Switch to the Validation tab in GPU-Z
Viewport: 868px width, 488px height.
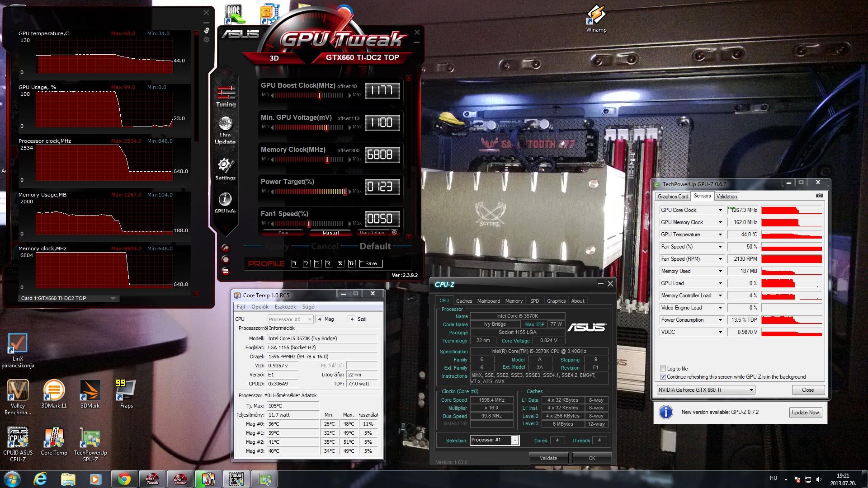pyautogui.click(x=726, y=197)
